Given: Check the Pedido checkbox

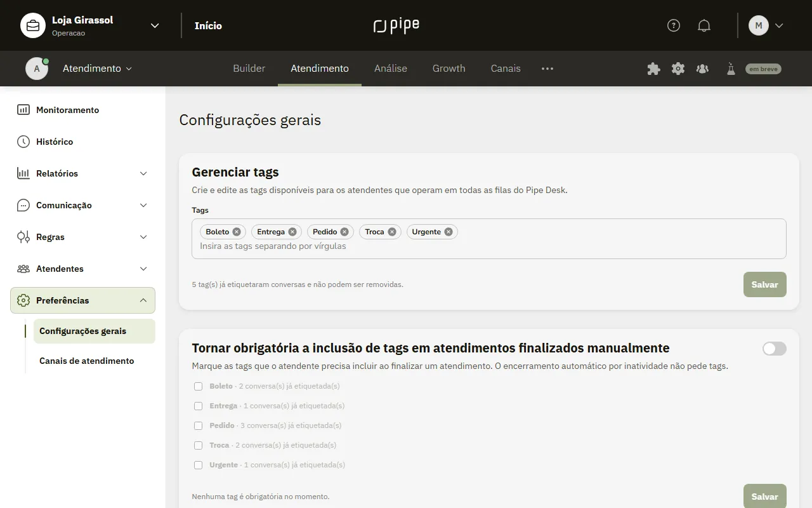Looking at the screenshot, I should tap(199, 425).
